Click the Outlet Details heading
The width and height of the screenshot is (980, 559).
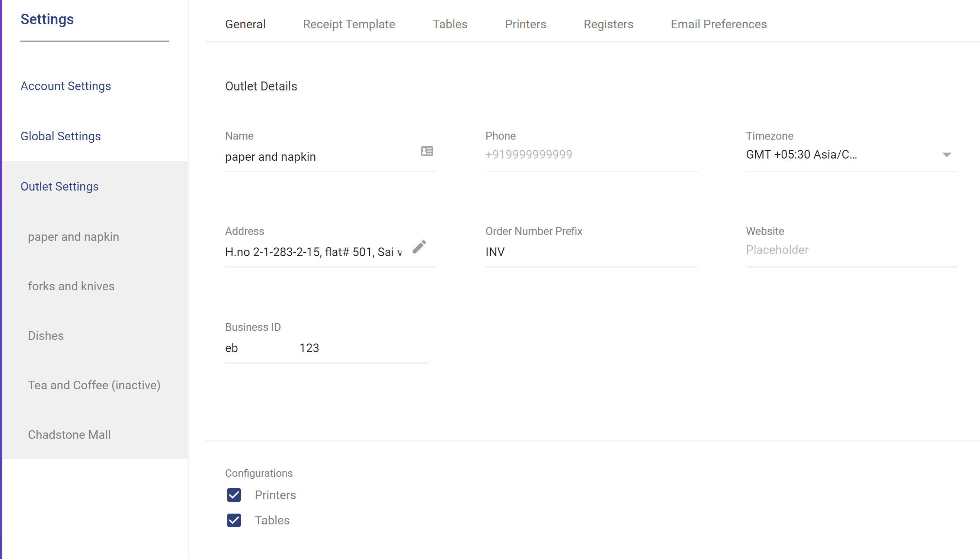point(261,86)
